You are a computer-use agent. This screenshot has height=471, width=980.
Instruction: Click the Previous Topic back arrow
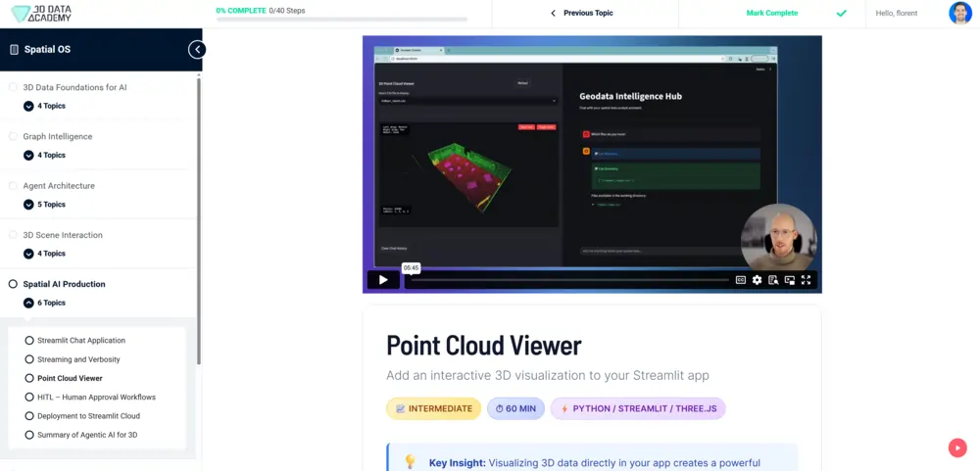pos(553,13)
